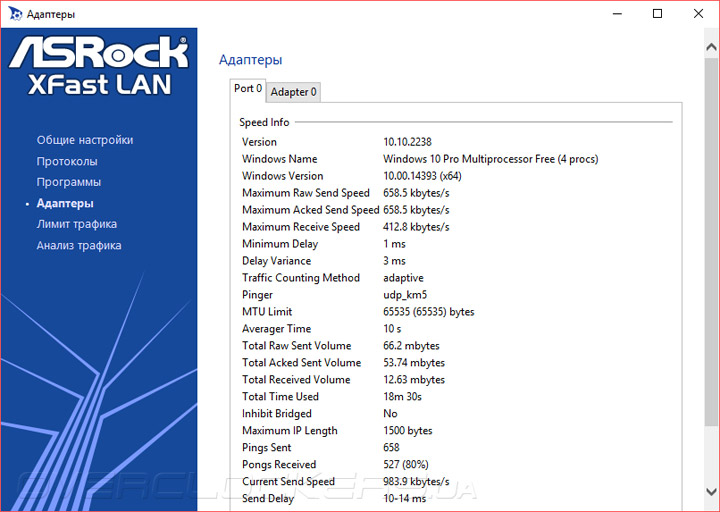Click the Windows Version label
The image size is (720, 512).
point(282,176)
